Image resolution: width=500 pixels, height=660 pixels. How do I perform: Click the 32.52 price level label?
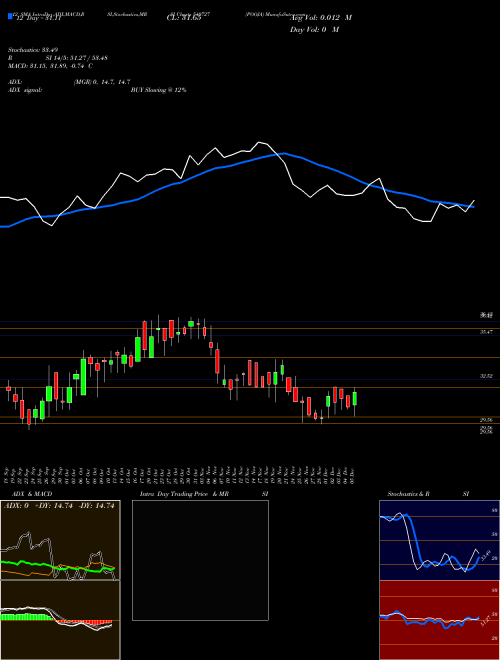point(487,376)
